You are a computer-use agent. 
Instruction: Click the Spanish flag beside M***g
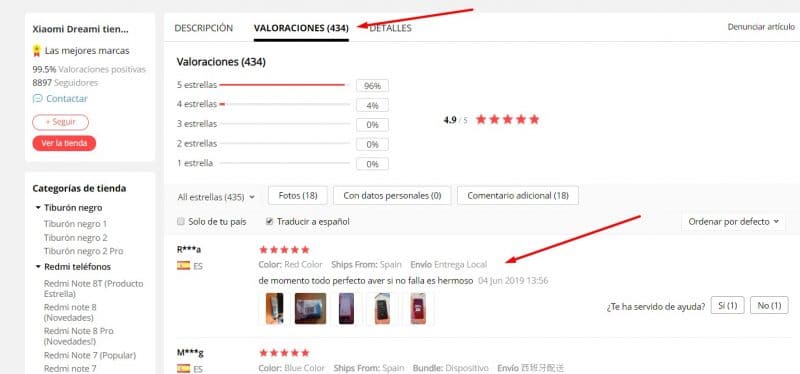tap(183, 368)
